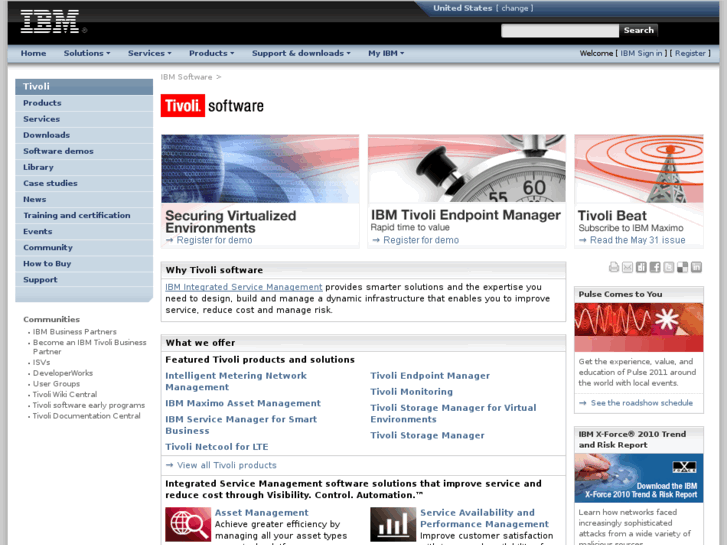Screen dimensions: 727x545
Task: Click the IBM logo
Action: [x=50, y=21]
